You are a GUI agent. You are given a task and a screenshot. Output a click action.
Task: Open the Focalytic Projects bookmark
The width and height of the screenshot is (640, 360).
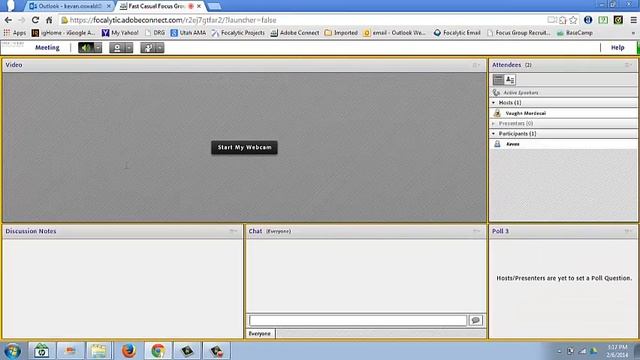coord(238,33)
